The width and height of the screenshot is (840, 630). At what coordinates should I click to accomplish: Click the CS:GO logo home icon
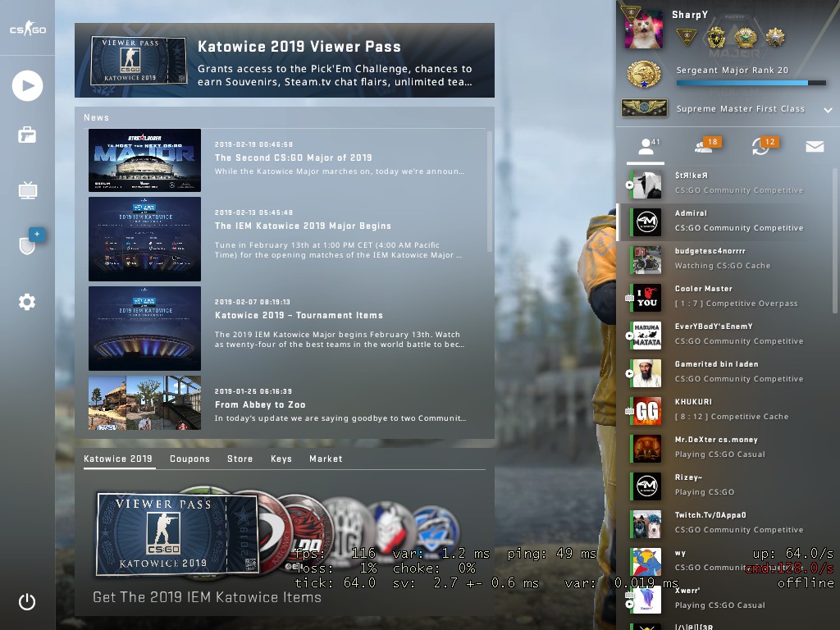(x=27, y=29)
